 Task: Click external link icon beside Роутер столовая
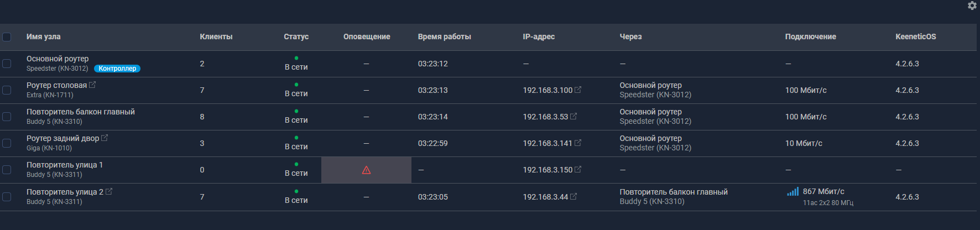coord(92,85)
